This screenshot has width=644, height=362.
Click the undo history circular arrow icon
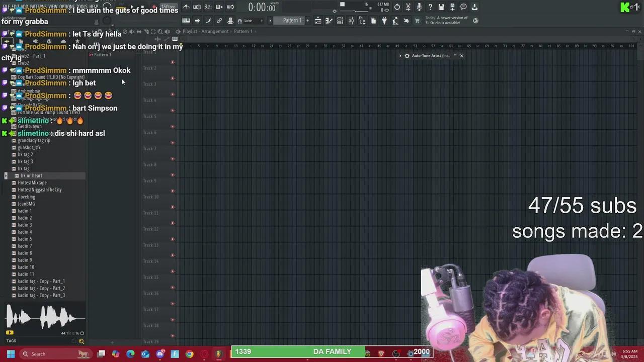[x=397, y=7]
